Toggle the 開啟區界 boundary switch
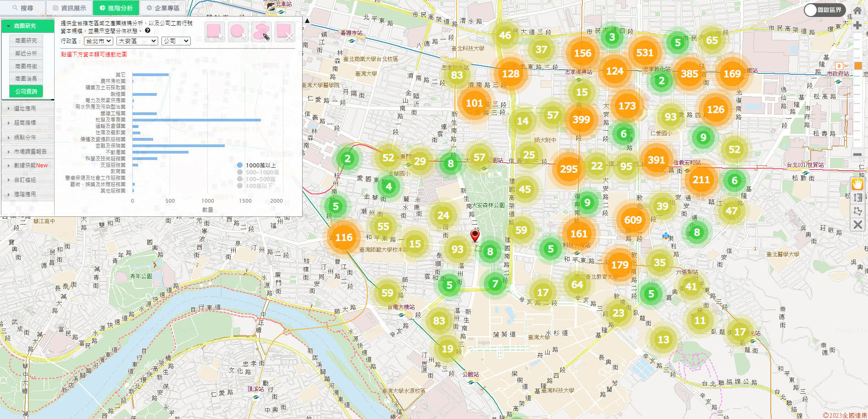Image resolution: width=868 pixels, height=419 pixels. click(x=824, y=10)
